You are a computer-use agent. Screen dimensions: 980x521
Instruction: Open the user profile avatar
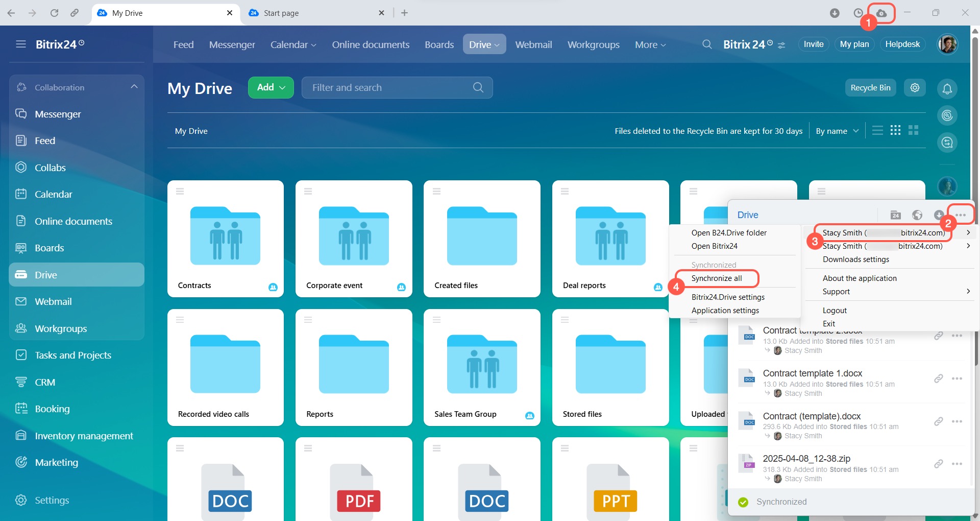947,44
